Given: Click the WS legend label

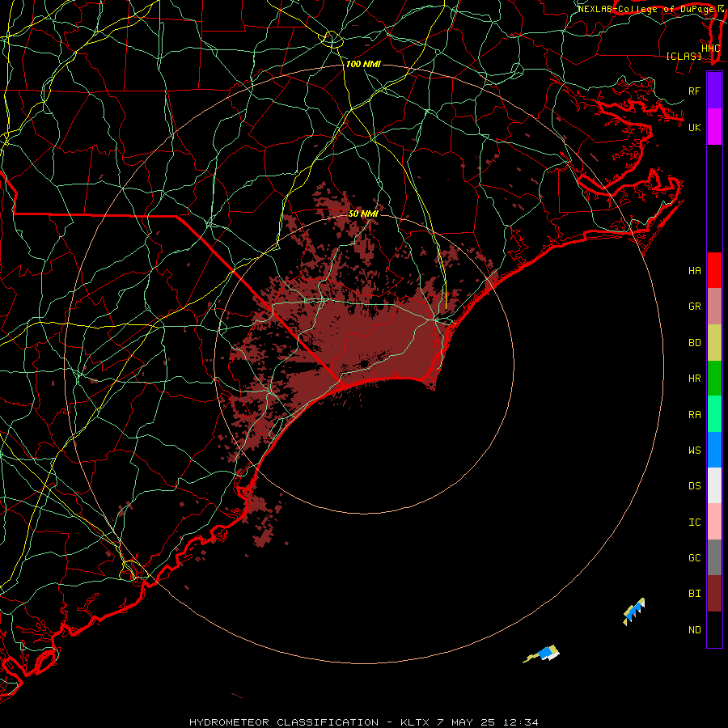Looking at the screenshot, I should click(x=694, y=451).
